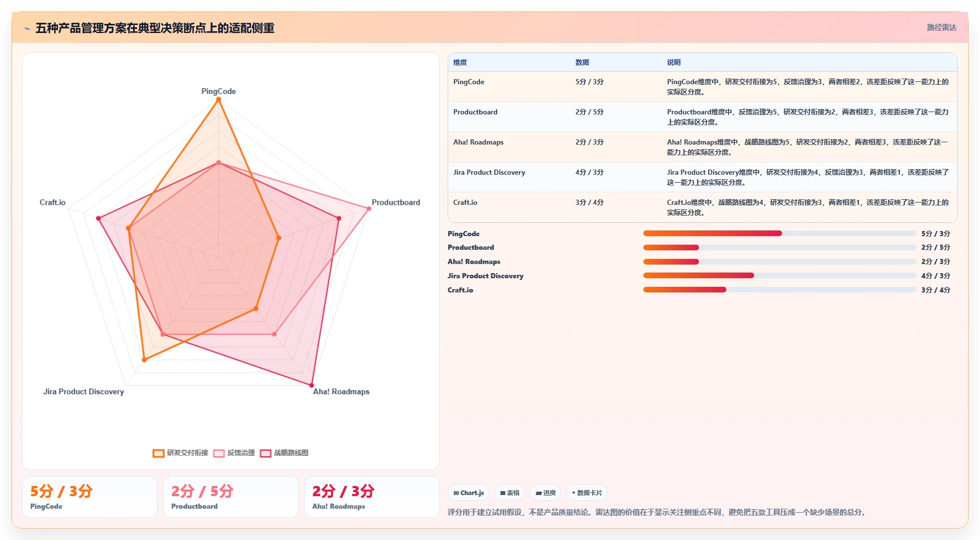The image size is (980, 540).
Task: Click the Jira Product Discovery radar axis label
Action: coord(84,391)
